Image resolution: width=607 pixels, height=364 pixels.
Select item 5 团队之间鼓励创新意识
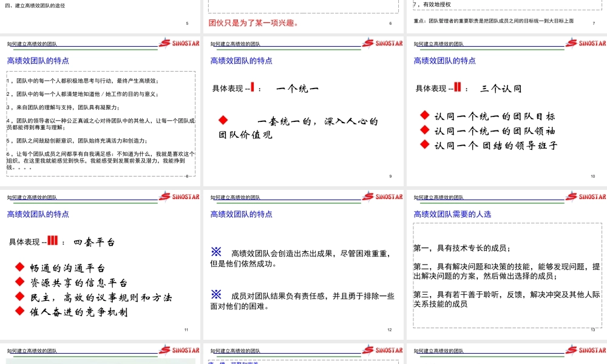[x=76, y=141]
